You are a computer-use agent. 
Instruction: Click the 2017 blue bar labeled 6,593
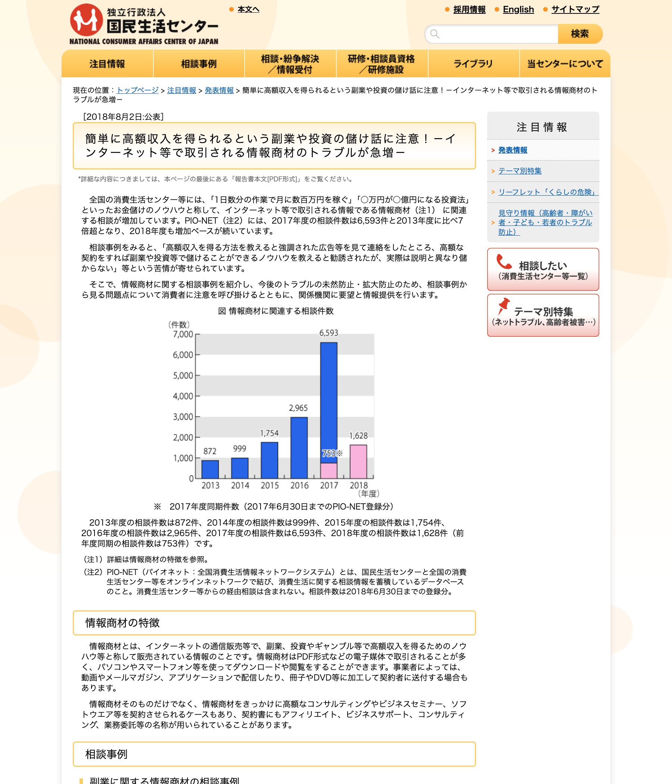point(329,402)
